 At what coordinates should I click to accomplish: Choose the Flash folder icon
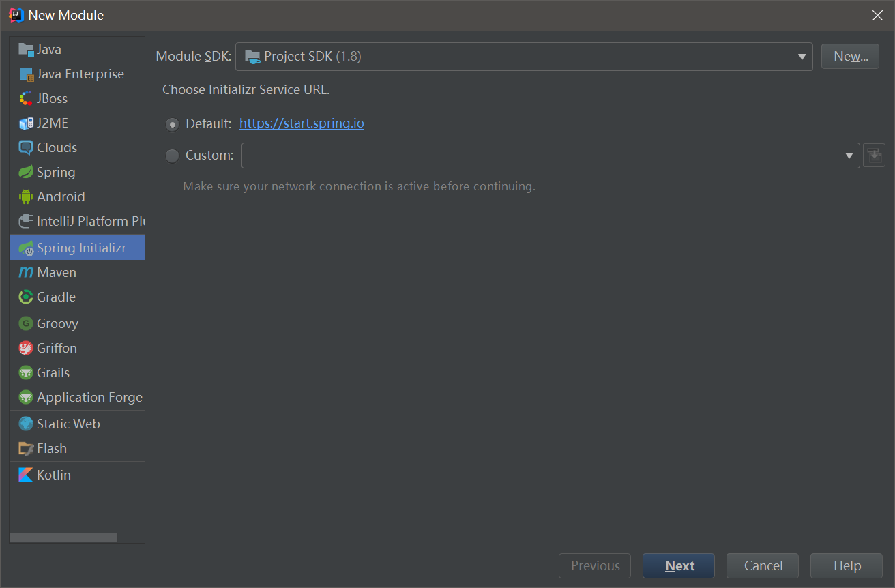(x=26, y=449)
